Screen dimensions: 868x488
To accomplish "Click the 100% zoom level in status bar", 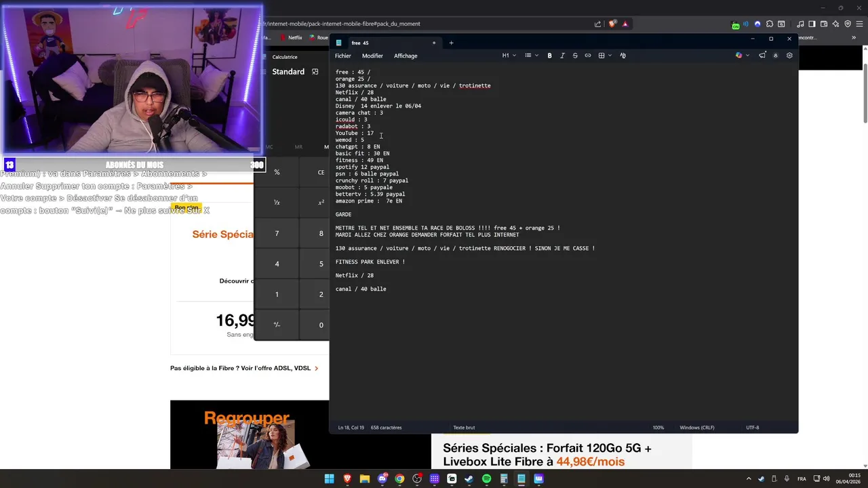I will click(658, 428).
